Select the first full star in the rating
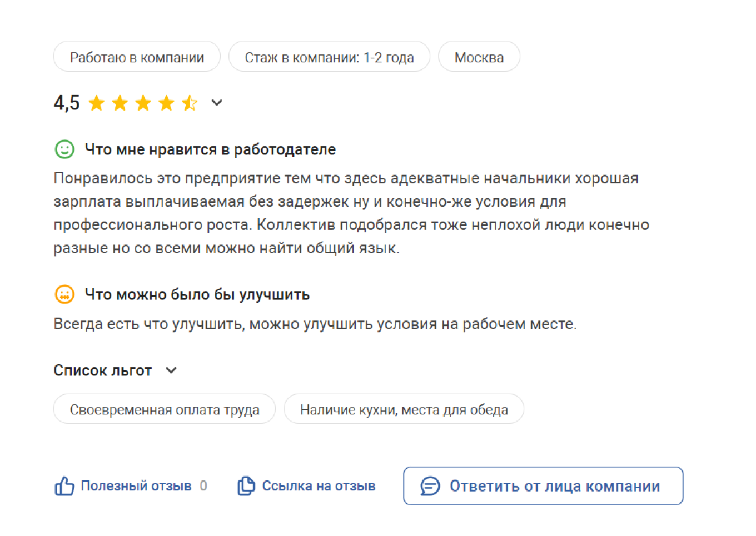This screenshot has height=536, width=756. point(97,103)
